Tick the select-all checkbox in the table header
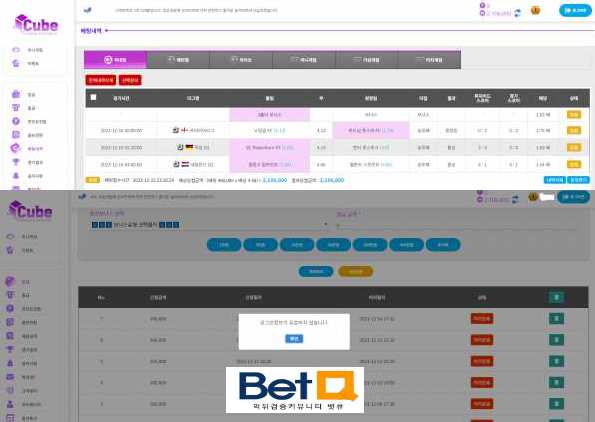This screenshot has height=422, width=595. coord(93,98)
